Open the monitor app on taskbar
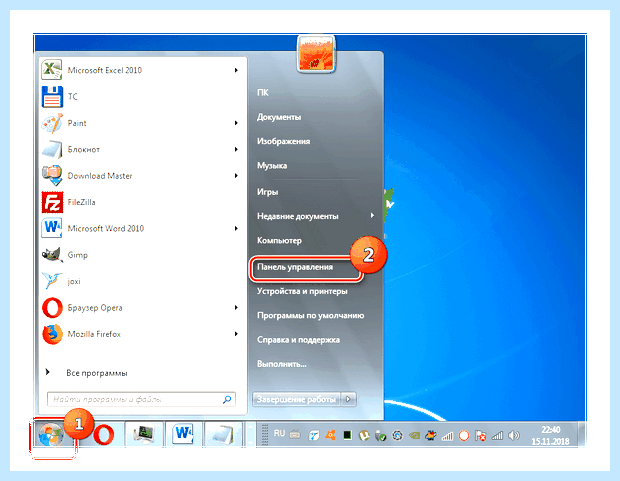Viewport: 620px width, 481px height. point(144,434)
